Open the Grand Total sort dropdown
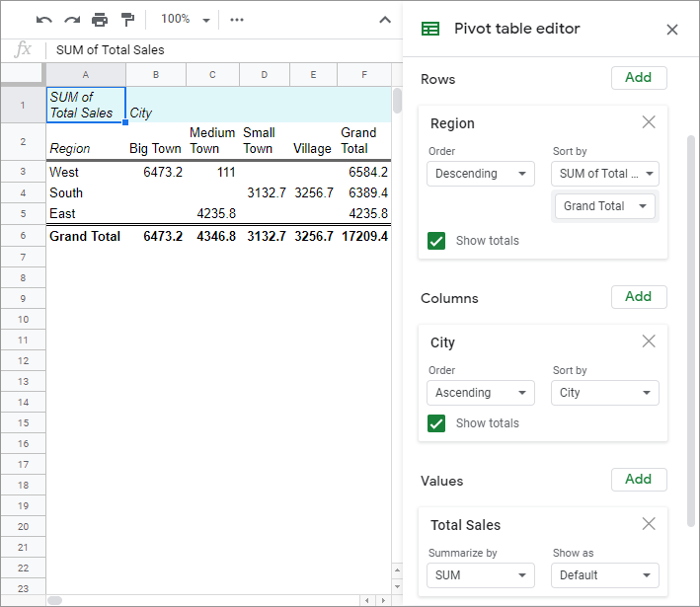The width and height of the screenshot is (700, 607). click(605, 206)
